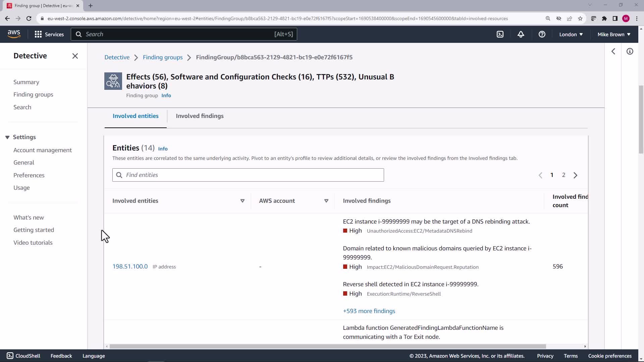Sort by AWS account column arrow
Screen dimensions: 644x362
click(326, 201)
